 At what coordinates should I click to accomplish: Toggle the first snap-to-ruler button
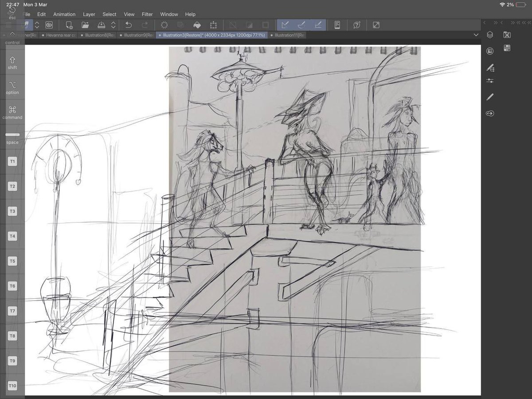(x=285, y=25)
